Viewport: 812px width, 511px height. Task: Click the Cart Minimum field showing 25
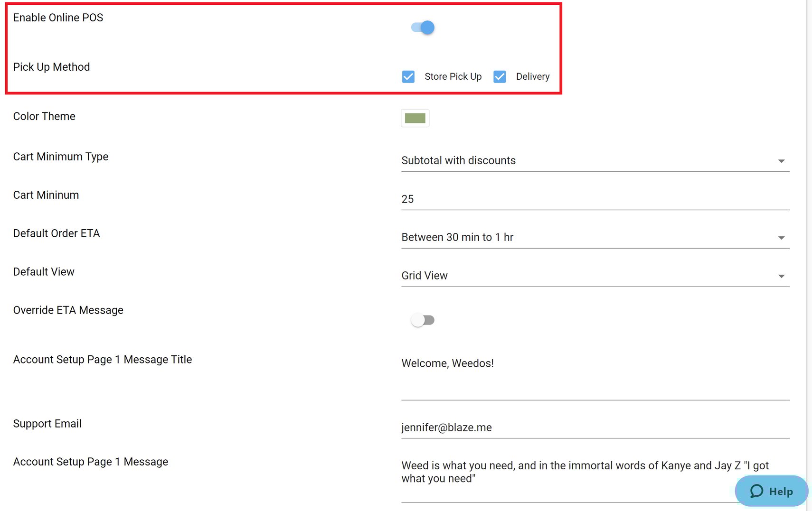595,199
